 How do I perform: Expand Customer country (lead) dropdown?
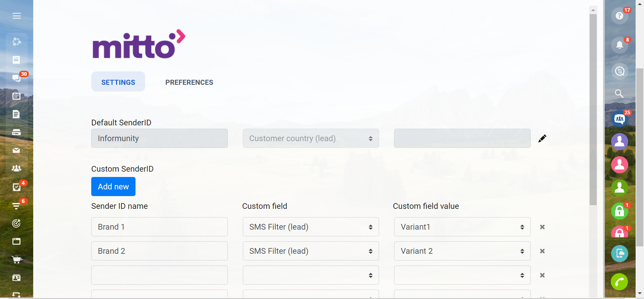pos(311,138)
